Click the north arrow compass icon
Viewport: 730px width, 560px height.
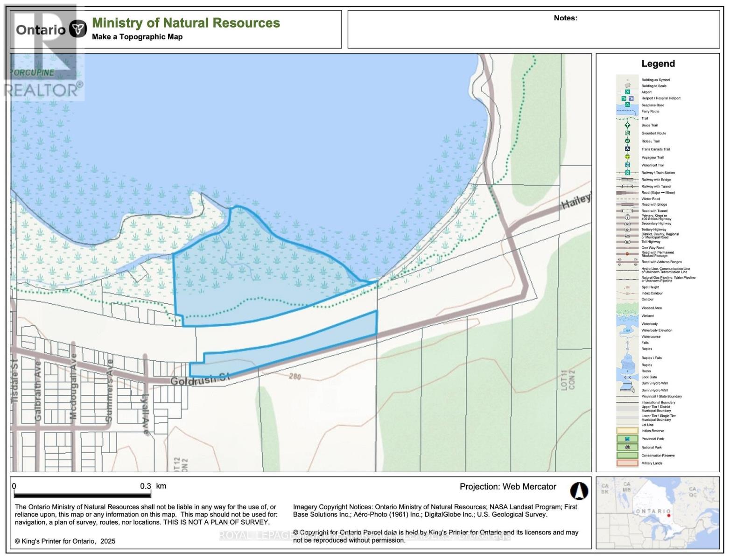[x=579, y=491]
